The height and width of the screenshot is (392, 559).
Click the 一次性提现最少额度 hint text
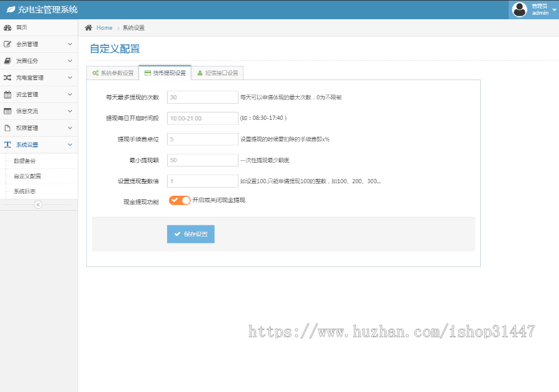(x=265, y=160)
